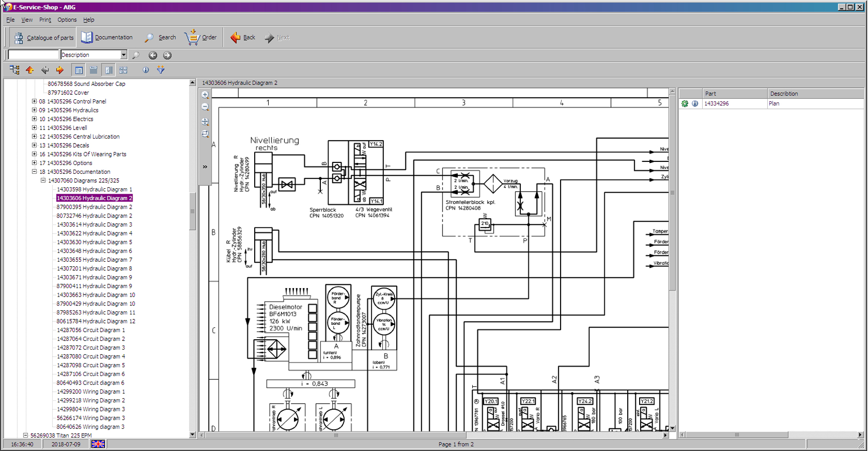Screen dimensions: 868x451
Task: Click the zoom-to-selection rectangle icon
Action: [x=205, y=134]
